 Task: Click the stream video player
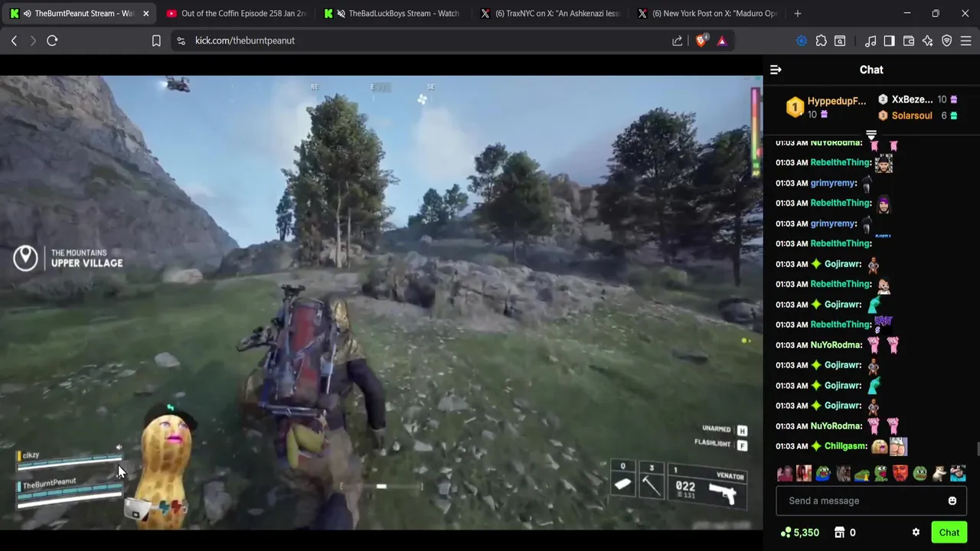[x=381, y=302]
